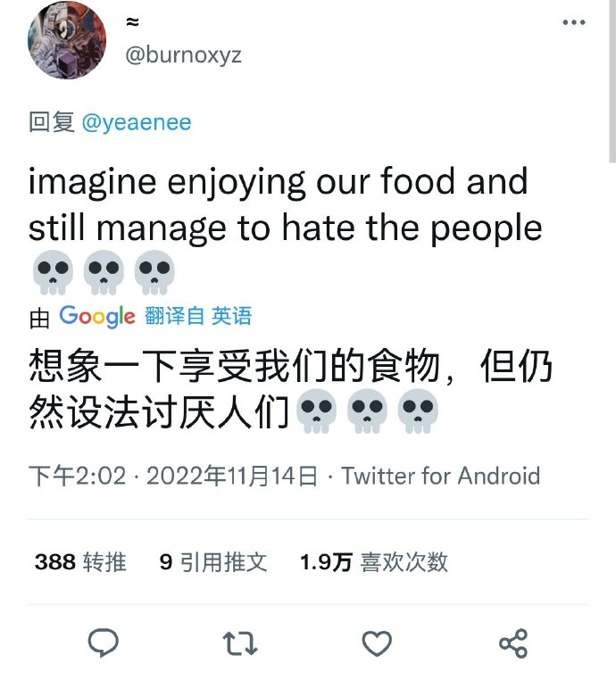View the 9 引用推文 quote tweets
The height and width of the screenshot is (680, 616).
tap(213, 562)
